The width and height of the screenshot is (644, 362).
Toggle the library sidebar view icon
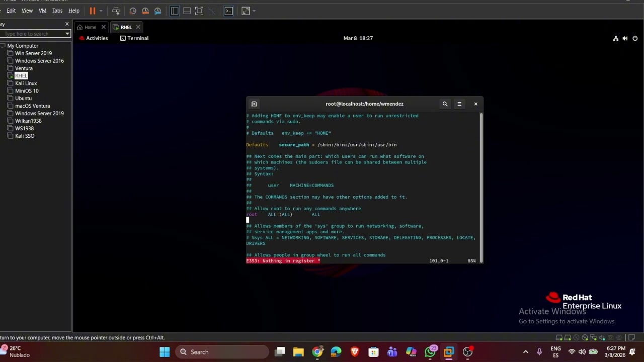click(175, 11)
